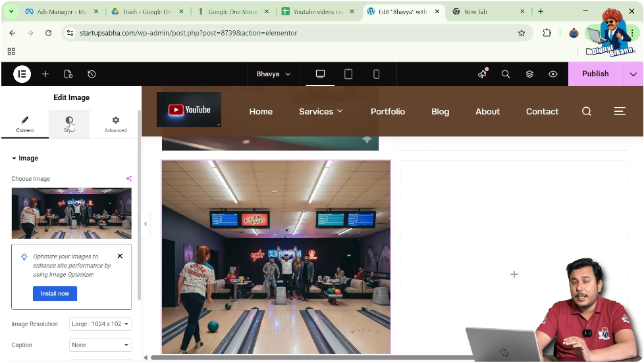Switch to Advanced tab
Screen dimensions: 644x363
pyautogui.click(x=115, y=124)
